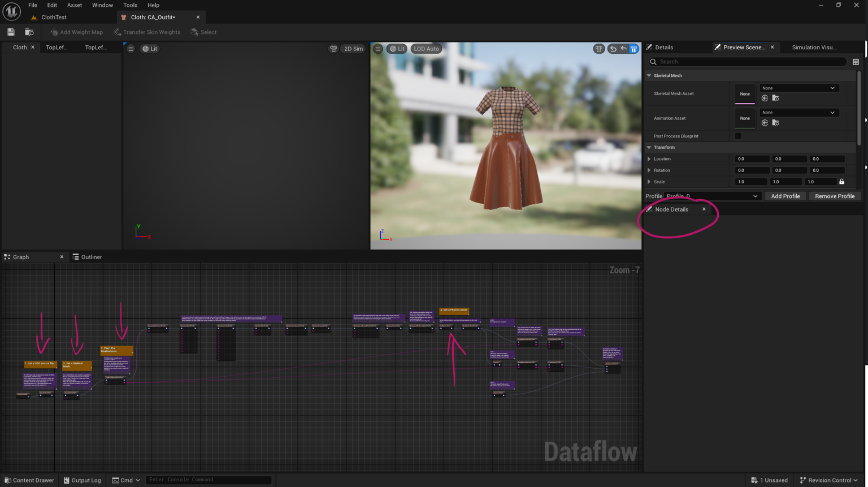Screen dimensions: 868x487
Task: Click the undo arrow in the preview viewport
Action: pyautogui.click(x=613, y=49)
